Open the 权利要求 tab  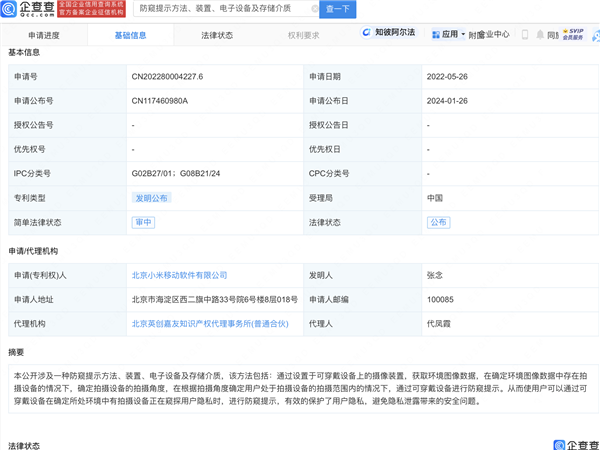point(303,35)
